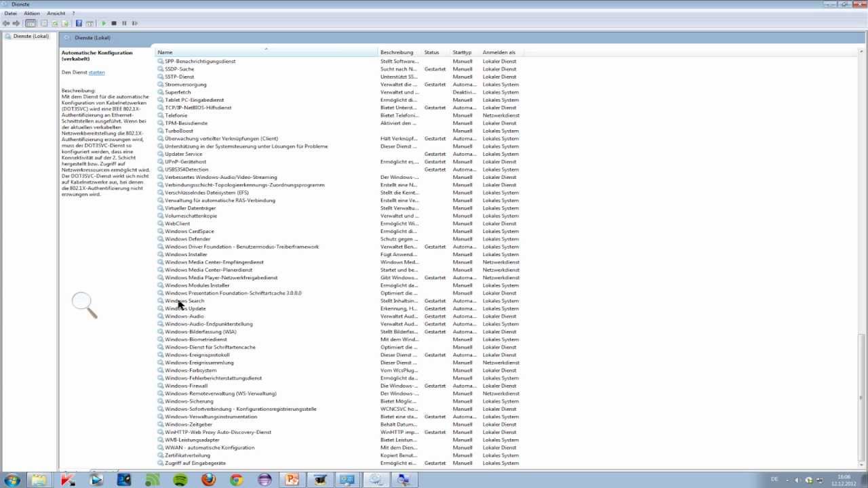Open Properties via the toolbar icon
Screen dimensions: 868x488
44,23
